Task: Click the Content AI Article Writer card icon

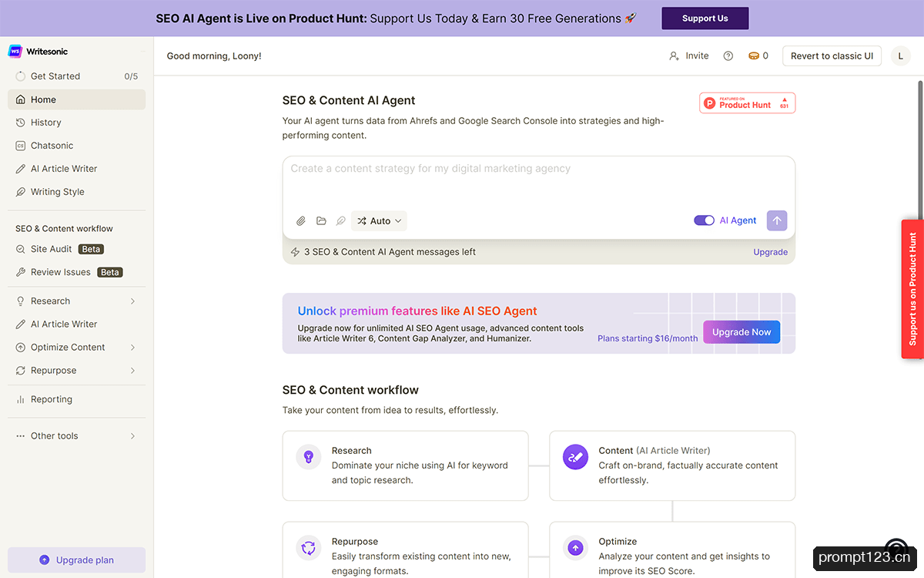Action: (575, 457)
